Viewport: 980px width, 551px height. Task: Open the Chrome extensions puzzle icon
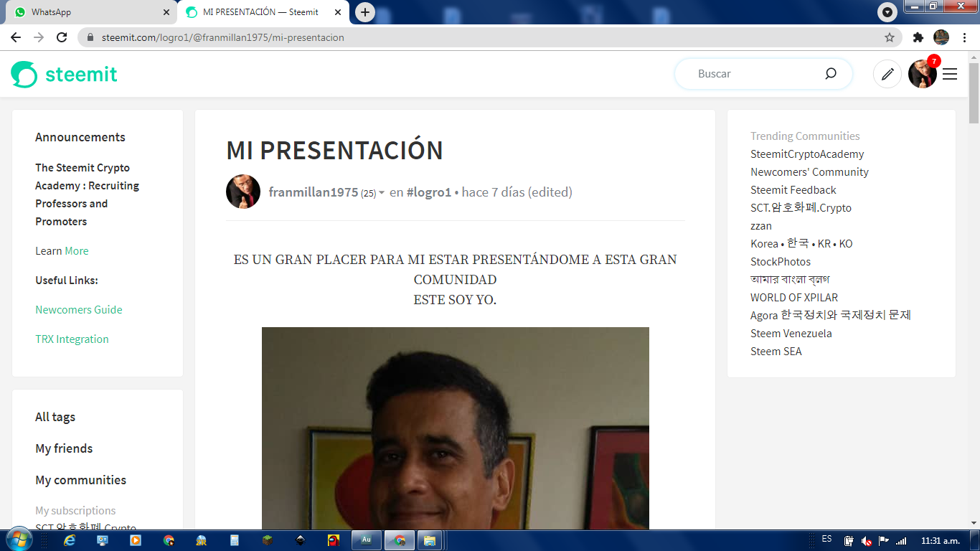click(918, 37)
